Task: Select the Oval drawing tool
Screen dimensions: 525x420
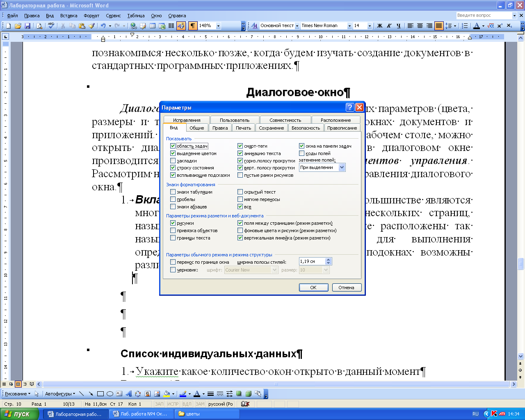Action: tap(110, 394)
